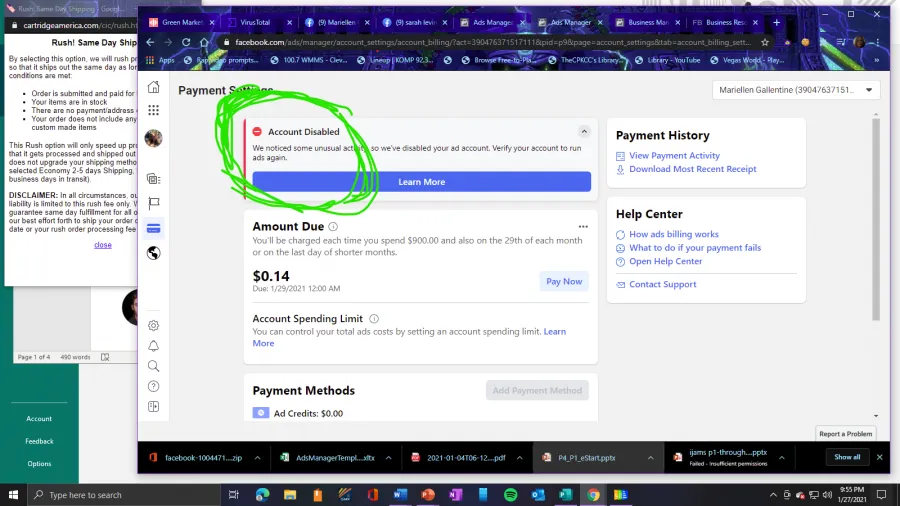Open the notifications bell in sidebar
The height and width of the screenshot is (506, 900).
click(x=153, y=346)
